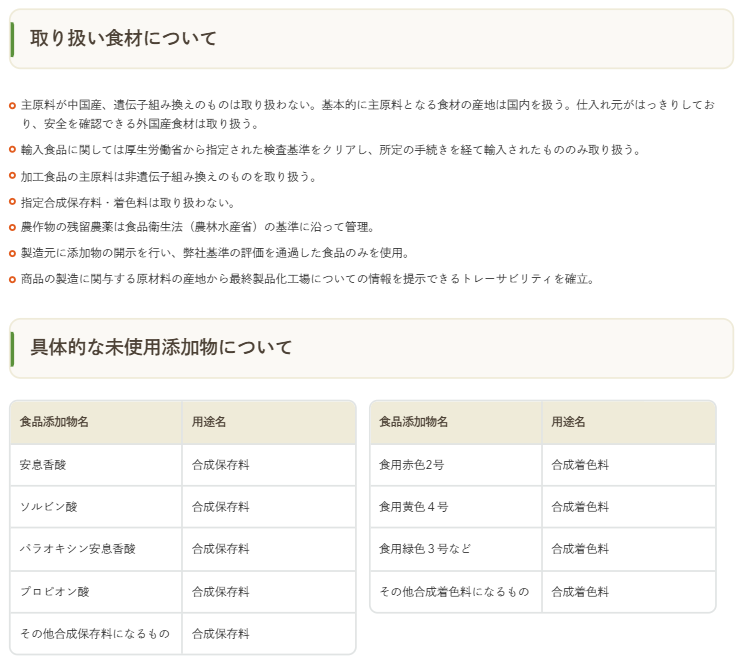
Task: Click the bullet icon beside 商品の製造に関与する line
Action: click(12, 279)
